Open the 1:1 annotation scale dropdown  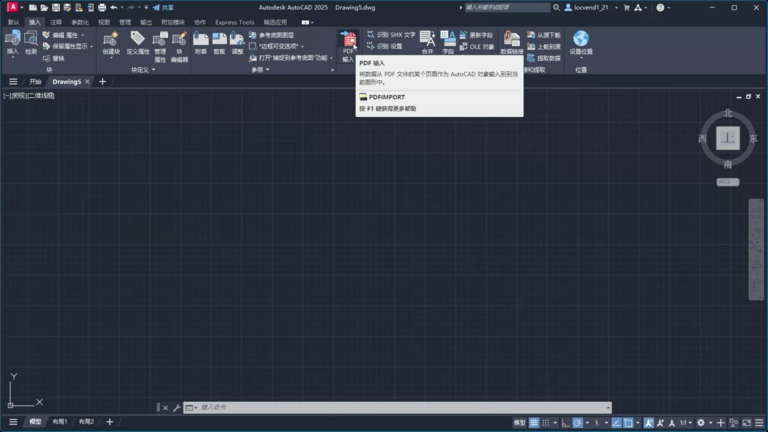coord(685,423)
